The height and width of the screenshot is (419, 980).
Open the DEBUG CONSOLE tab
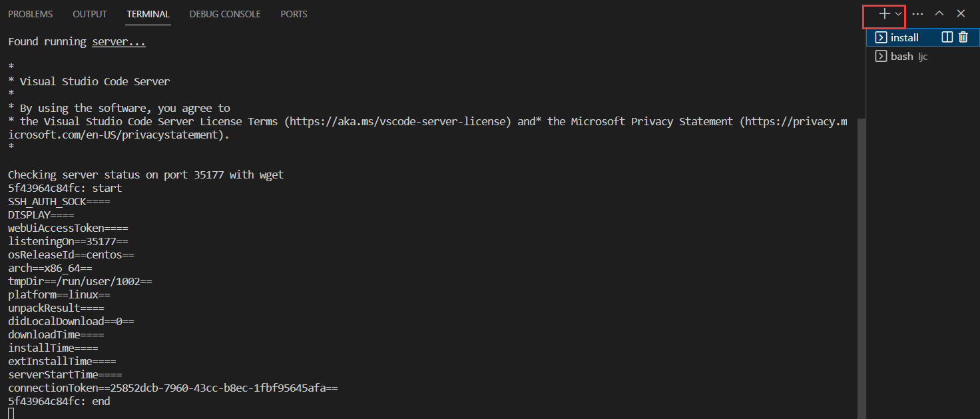[x=224, y=13]
